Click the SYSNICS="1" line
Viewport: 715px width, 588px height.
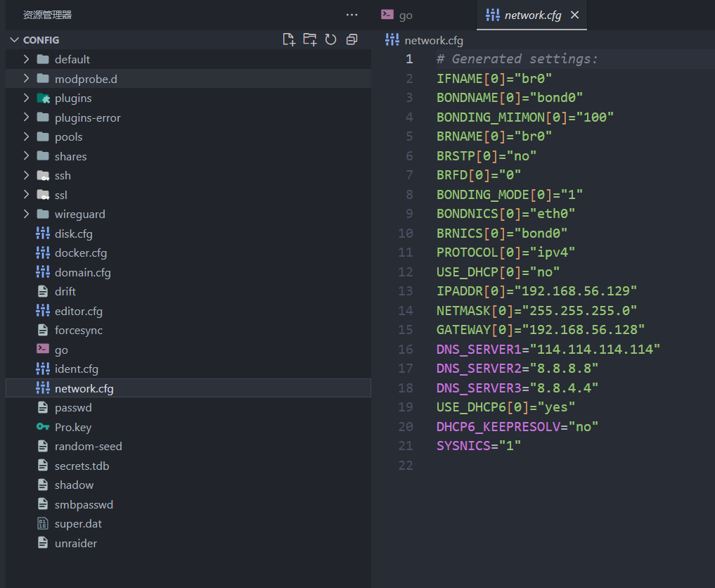478,446
